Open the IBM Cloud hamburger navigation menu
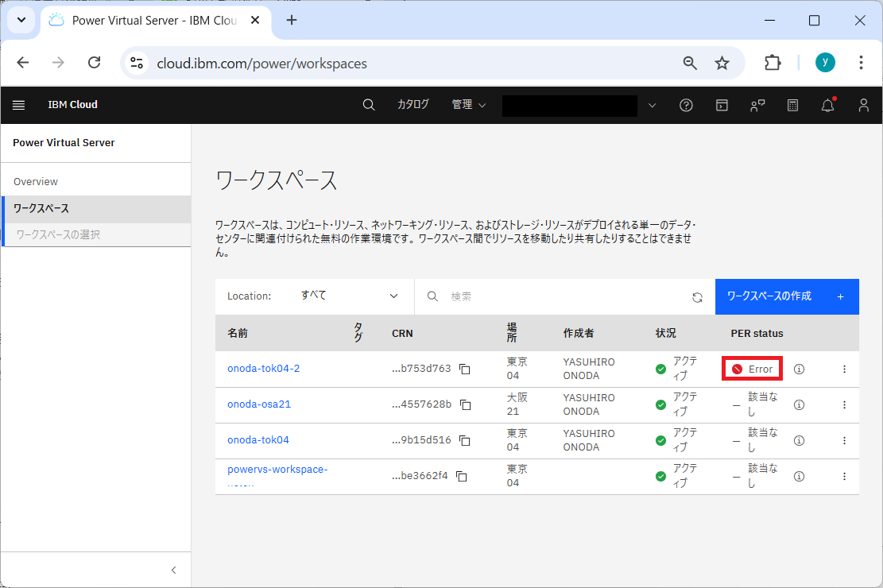The width and height of the screenshot is (883, 588). click(x=18, y=106)
